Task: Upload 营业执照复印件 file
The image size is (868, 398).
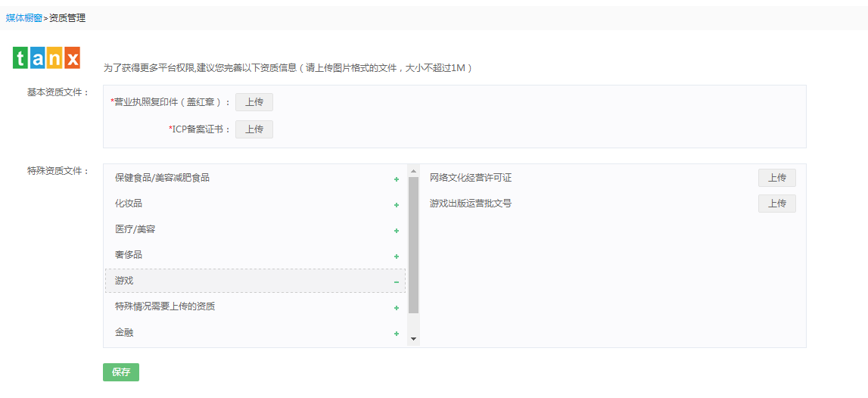Action: (254, 102)
